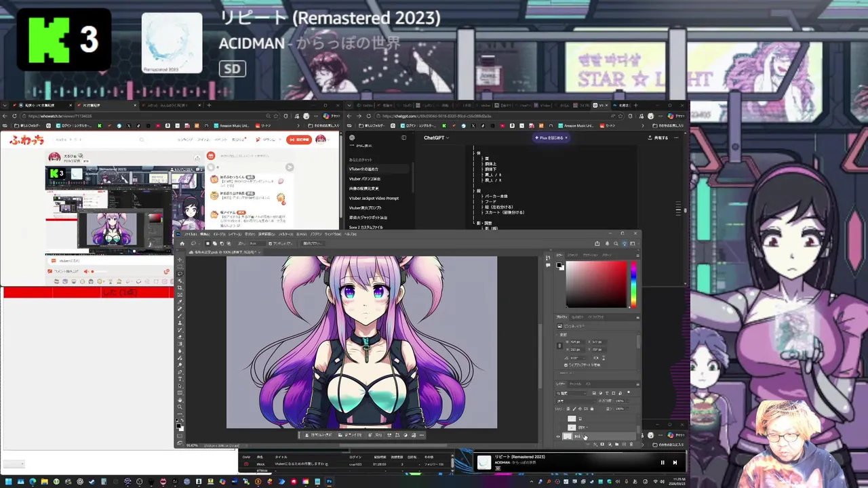Click 選択とマスク button in options bar

pos(313,243)
